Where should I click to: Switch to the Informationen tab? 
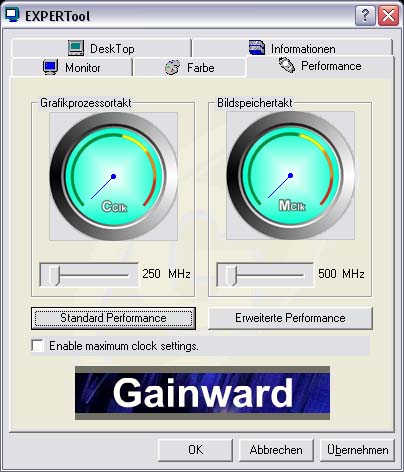pos(292,48)
